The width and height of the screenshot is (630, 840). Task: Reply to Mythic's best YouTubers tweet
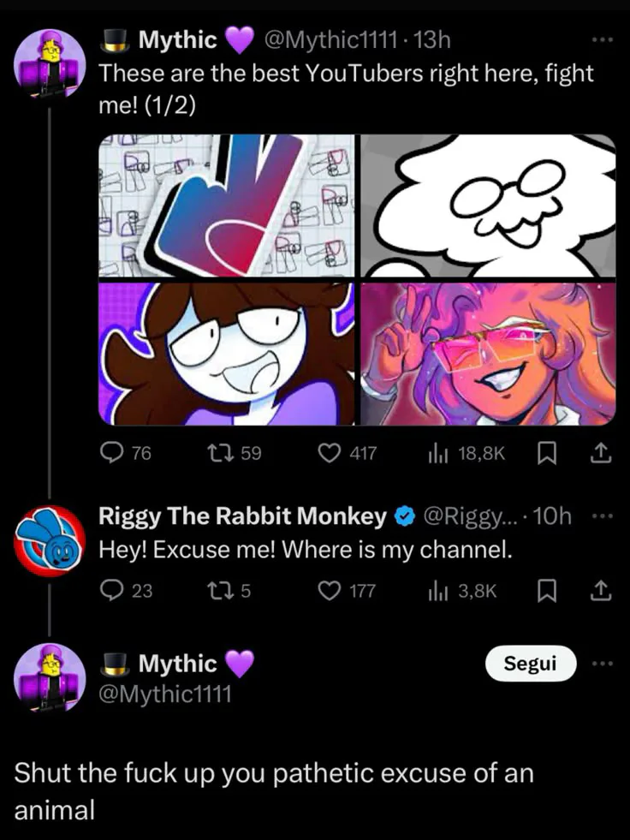tap(113, 453)
